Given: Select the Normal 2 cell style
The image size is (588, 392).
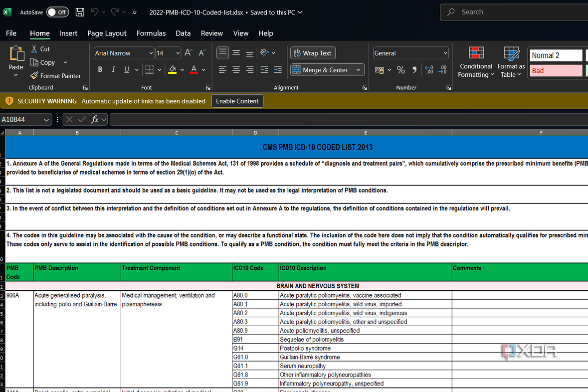Looking at the screenshot, I should 556,55.
